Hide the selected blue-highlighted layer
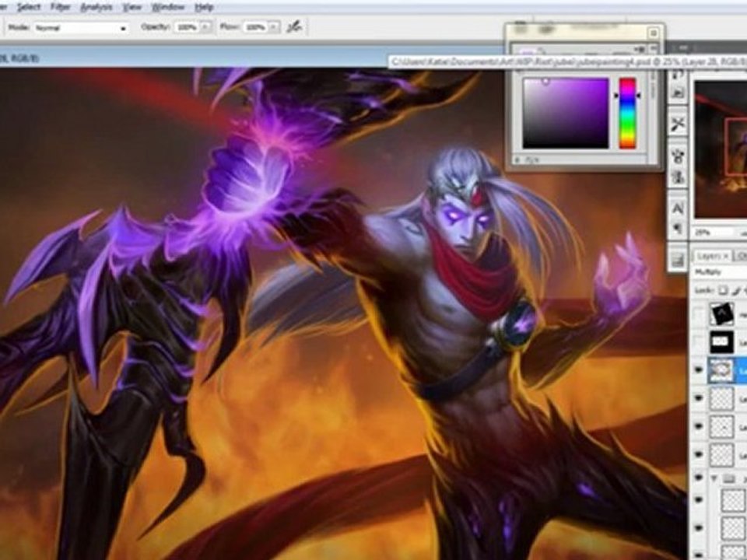Image resolution: width=747 pixels, height=560 pixels. [x=699, y=370]
